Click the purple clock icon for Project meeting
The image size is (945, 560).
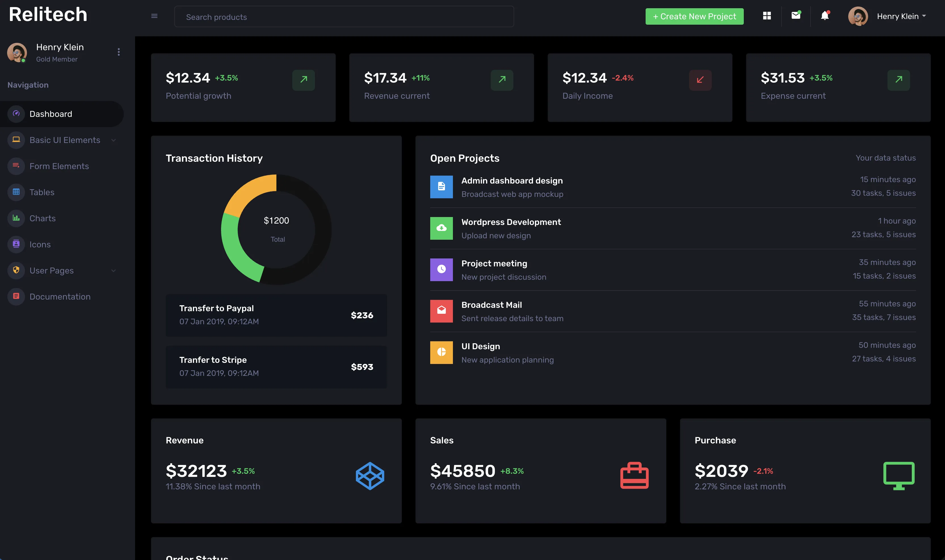tap(442, 270)
